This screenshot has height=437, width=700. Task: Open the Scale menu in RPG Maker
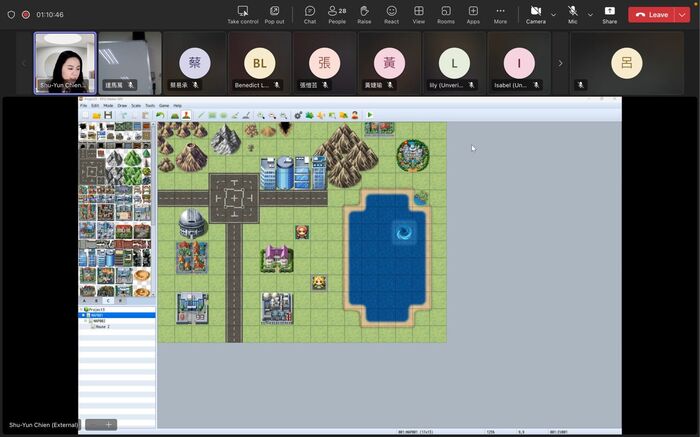coord(136,106)
